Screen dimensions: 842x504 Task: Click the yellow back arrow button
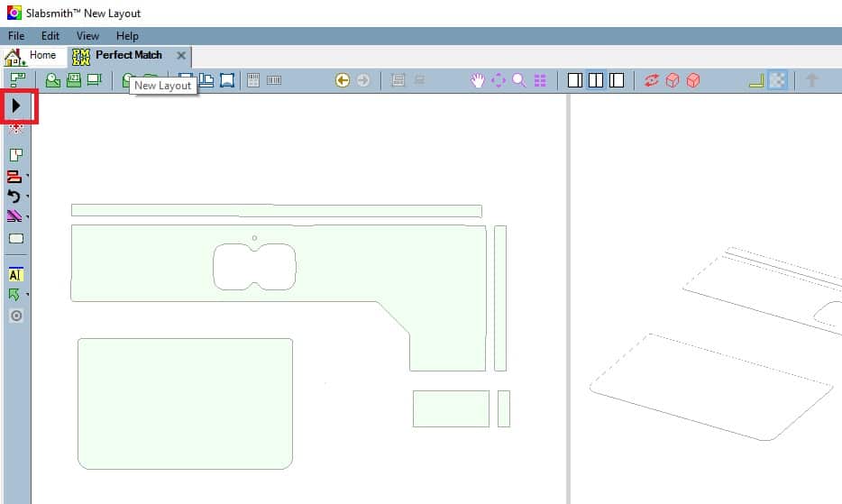(343, 81)
